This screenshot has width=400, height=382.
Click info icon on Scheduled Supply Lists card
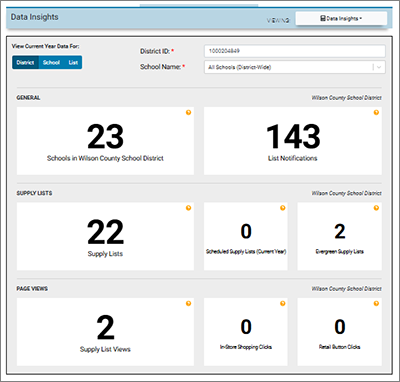(x=283, y=208)
